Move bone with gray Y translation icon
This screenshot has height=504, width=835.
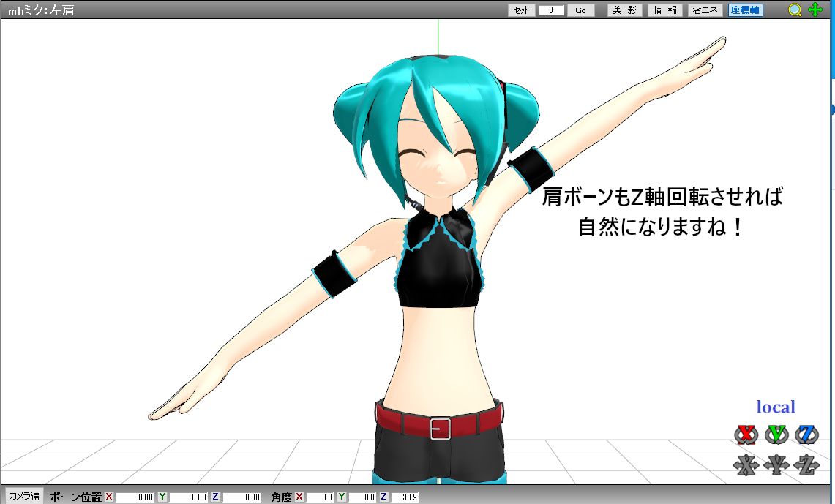pos(776,465)
